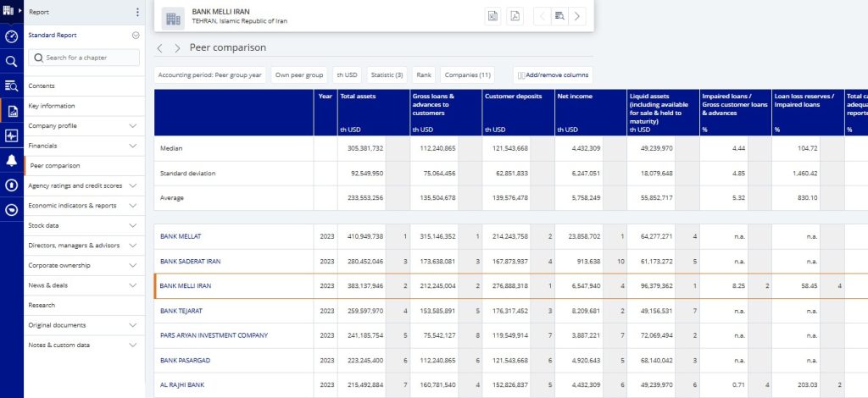Open the Companies (11) selector
Image resolution: width=868 pixels, height=398 pixels.
click(467, 75)
